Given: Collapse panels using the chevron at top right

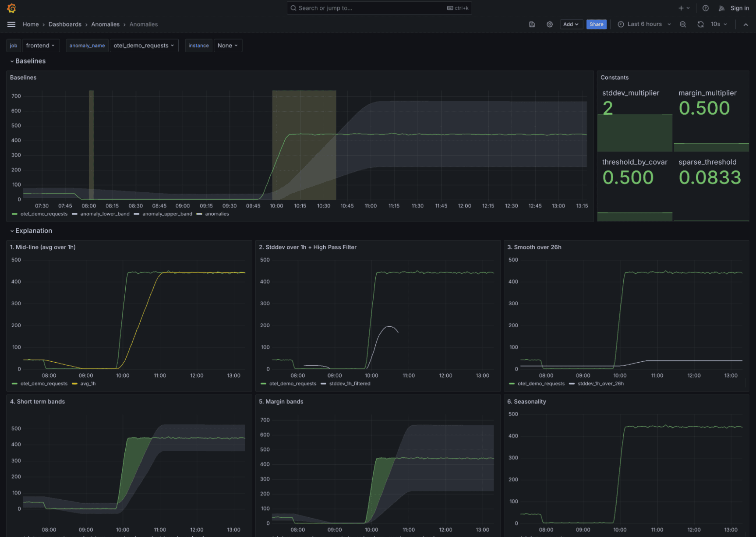Looking at the screenshot, I should click(x=746, y=24).
